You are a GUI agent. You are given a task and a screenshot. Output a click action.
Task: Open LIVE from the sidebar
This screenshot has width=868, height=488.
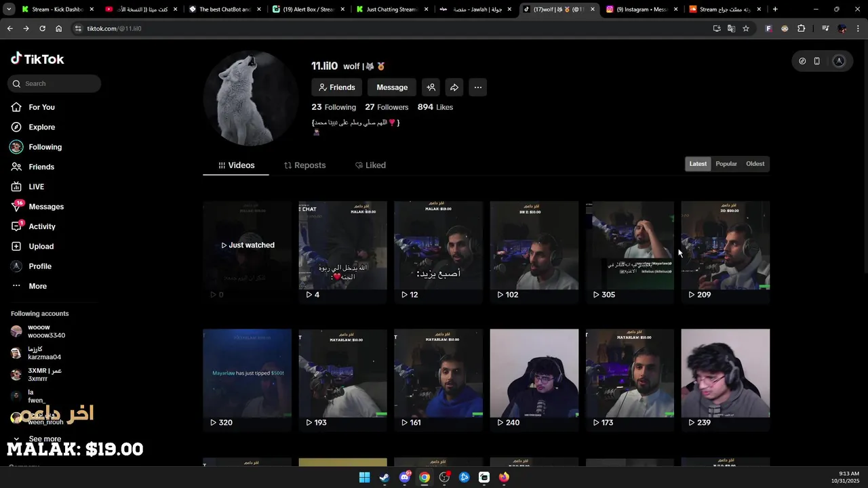point(36,186)
